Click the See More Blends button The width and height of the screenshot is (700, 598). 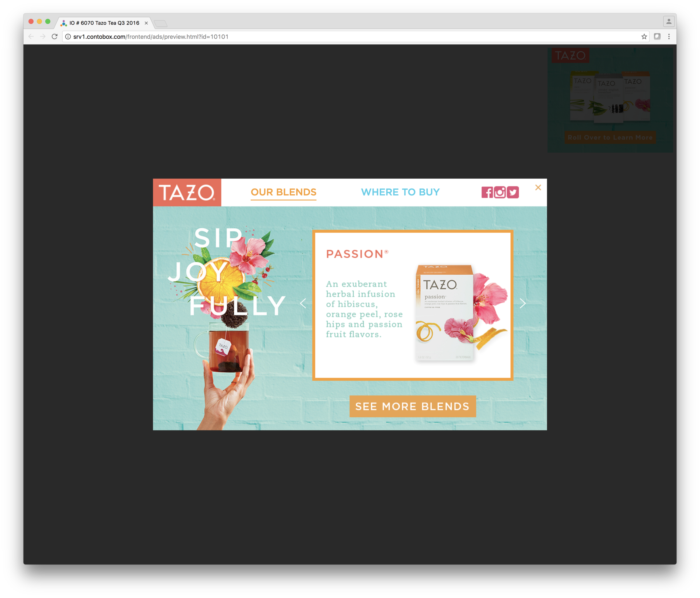(x=412, y=406)
